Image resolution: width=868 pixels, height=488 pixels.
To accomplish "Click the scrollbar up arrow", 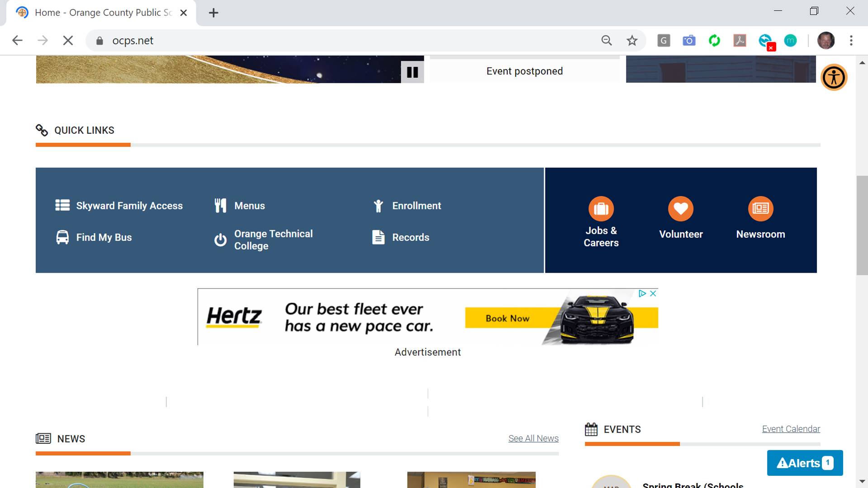I will click(x=862, y=62).
